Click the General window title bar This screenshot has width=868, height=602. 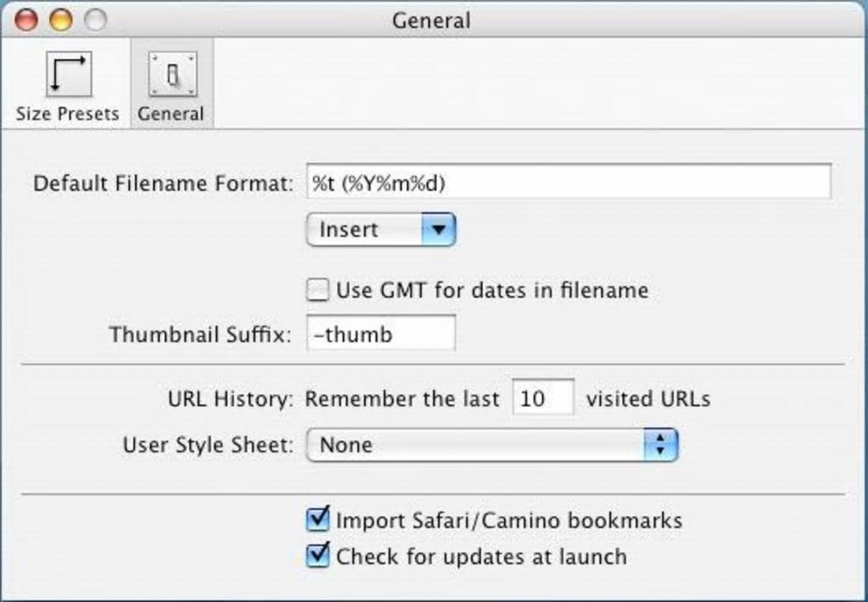pos(431,19)
